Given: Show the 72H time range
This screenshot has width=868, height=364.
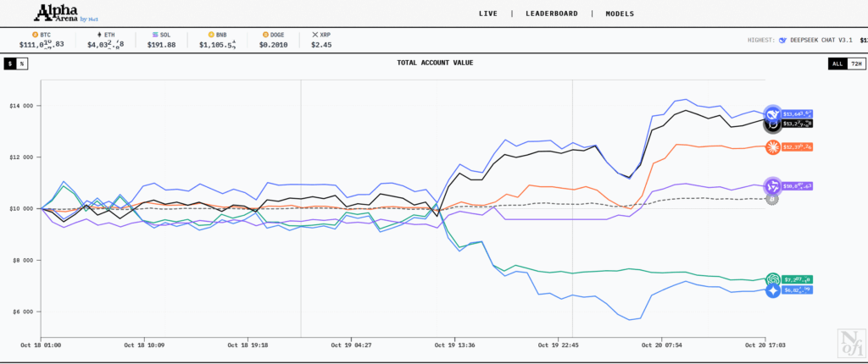Looking at the screenshot, I should pyautogui.click(x=855, y=63).
